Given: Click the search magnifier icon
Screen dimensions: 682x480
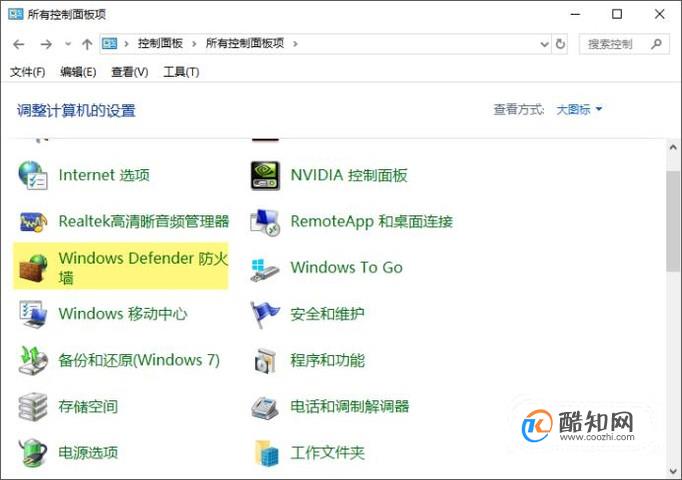Looking at the screenshot, I should (x=656, y=43).
